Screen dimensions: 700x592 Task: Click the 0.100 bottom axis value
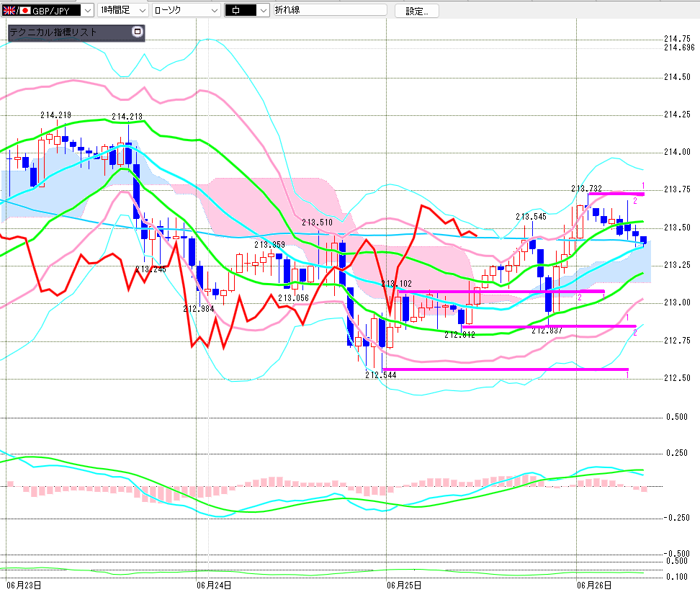(677, 576)
